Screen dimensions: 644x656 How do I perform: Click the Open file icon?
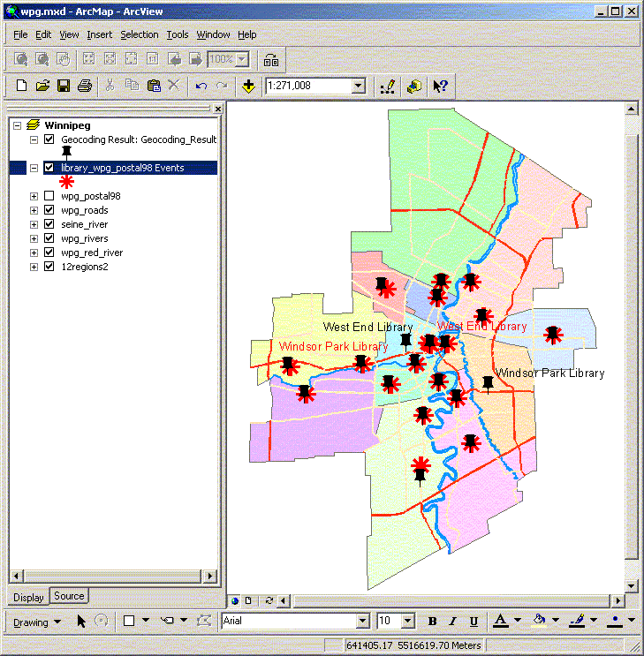(42, 86)
